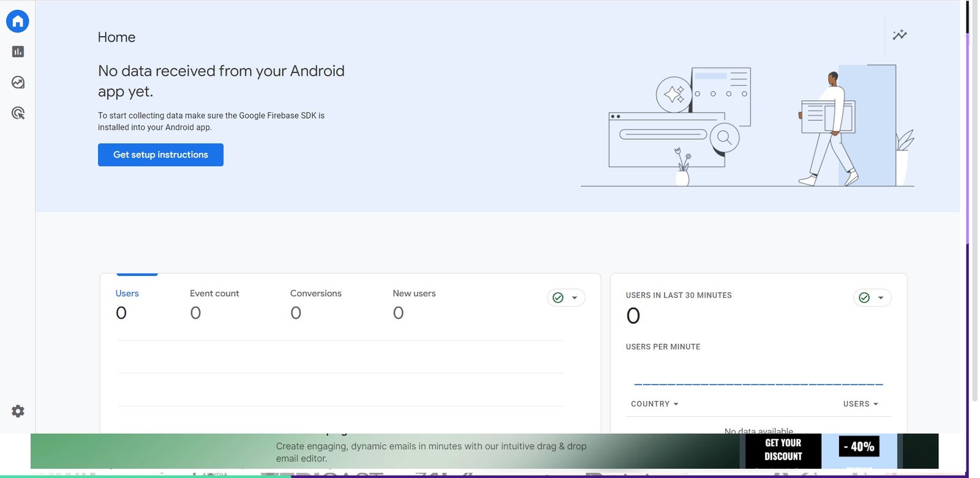
Task: Click the -40% discount badge
Action: 859,447
